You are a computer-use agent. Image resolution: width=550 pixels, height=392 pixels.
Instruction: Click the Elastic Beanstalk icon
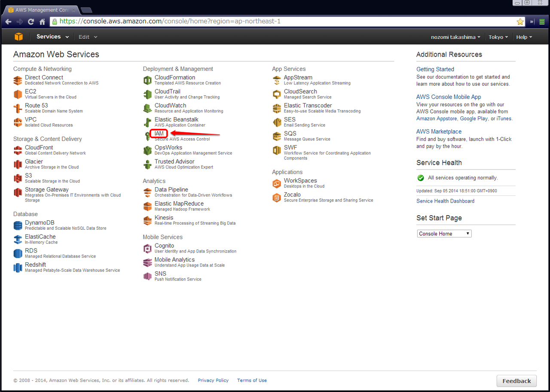147,122
